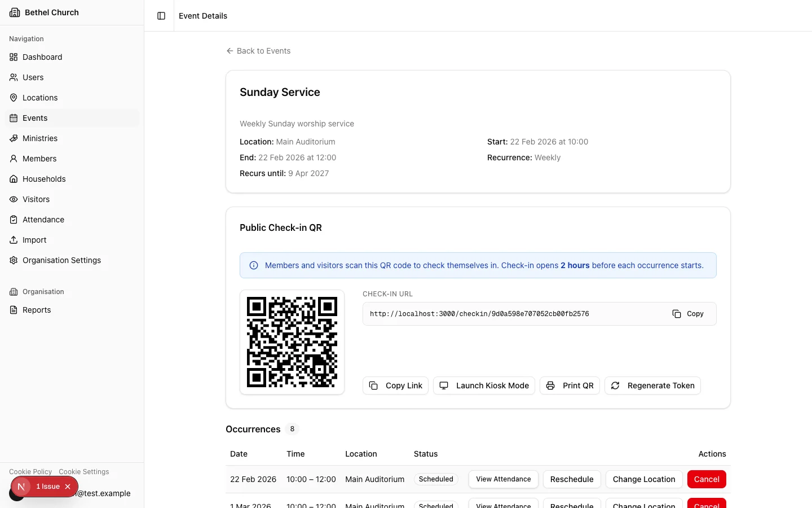Click the check-in URL field
Image resolution: width=812 pixels, height=508 pixels.
click(540, 314)
